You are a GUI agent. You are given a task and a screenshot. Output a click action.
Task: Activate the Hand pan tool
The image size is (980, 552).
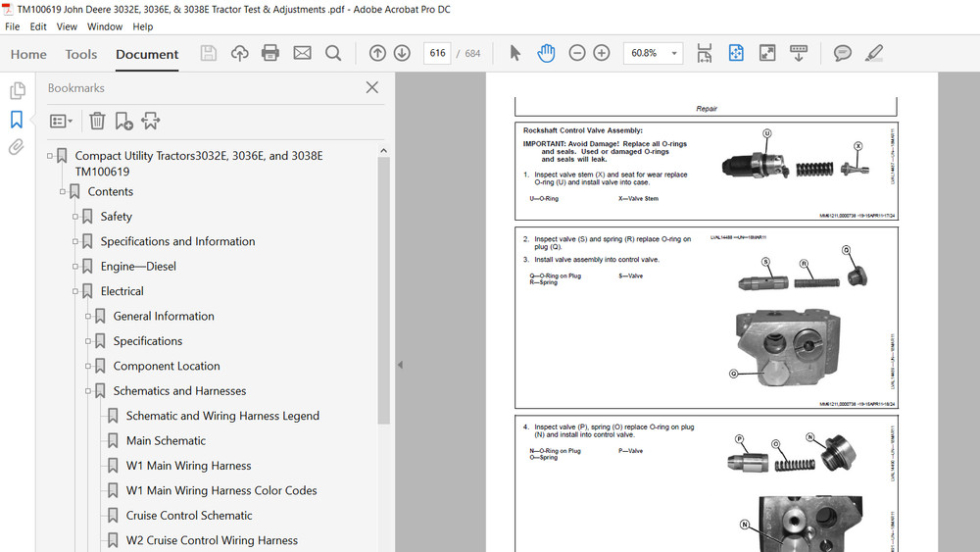click(546, 53)
